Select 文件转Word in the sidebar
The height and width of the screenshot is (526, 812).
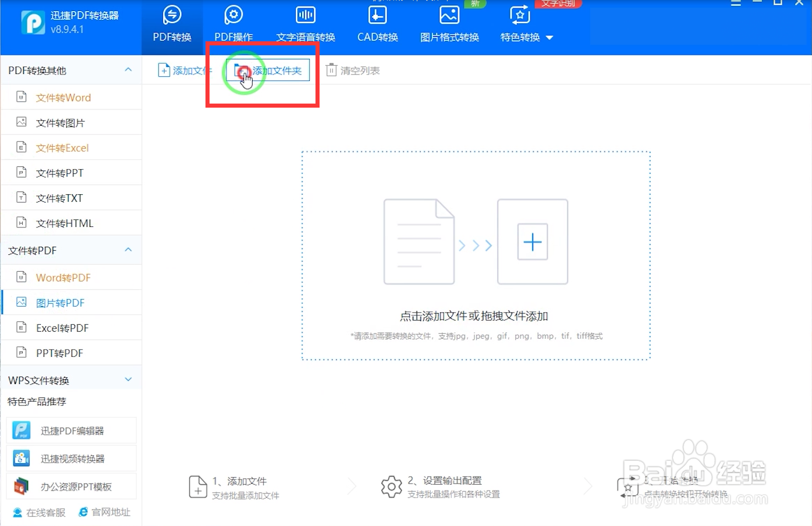point(71,97)
